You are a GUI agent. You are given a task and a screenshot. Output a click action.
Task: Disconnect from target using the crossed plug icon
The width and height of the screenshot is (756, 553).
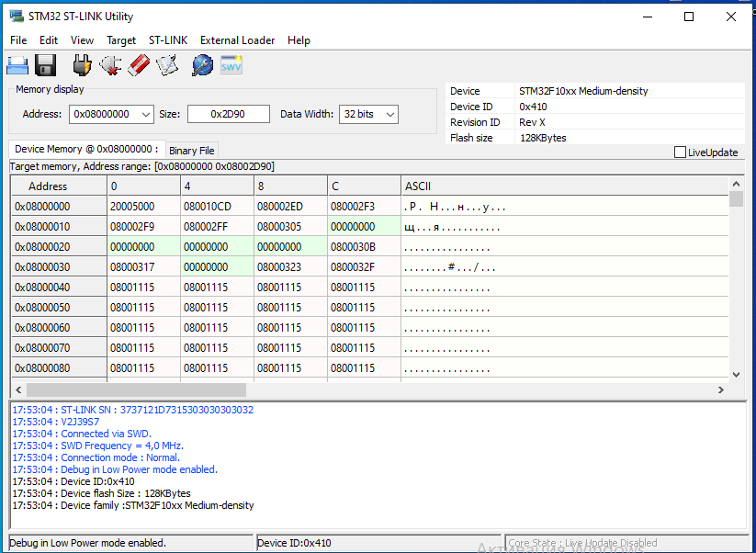110,65
